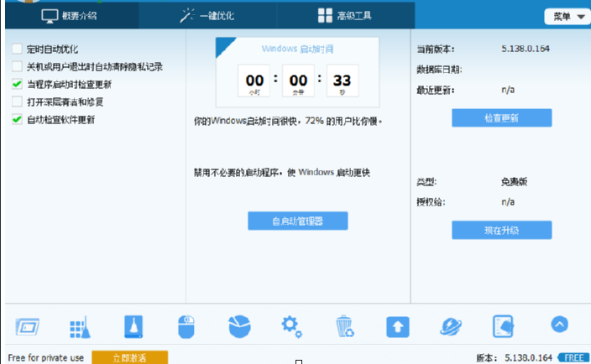Open the upward arrow software update icon
591x364 pixels.
[398, 327]
